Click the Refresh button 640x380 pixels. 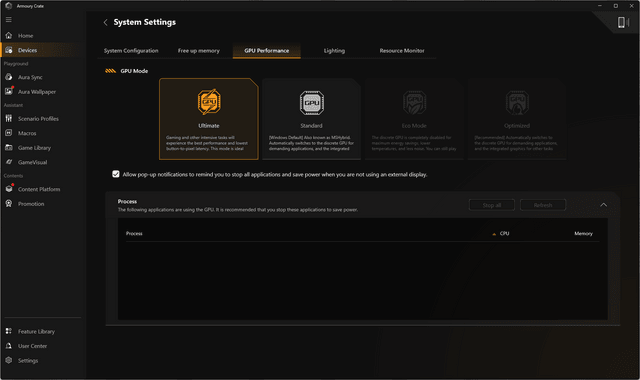point(543,205)
